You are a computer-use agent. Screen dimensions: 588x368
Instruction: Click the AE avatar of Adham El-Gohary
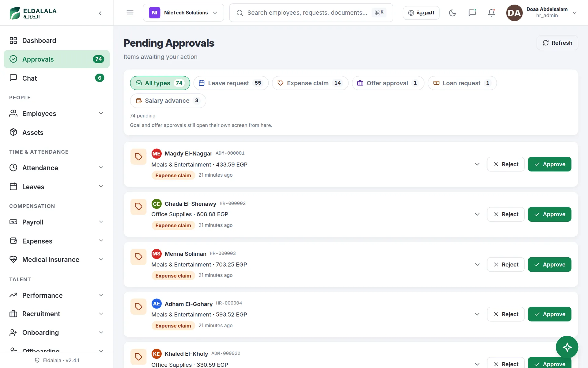click(156, 304)
